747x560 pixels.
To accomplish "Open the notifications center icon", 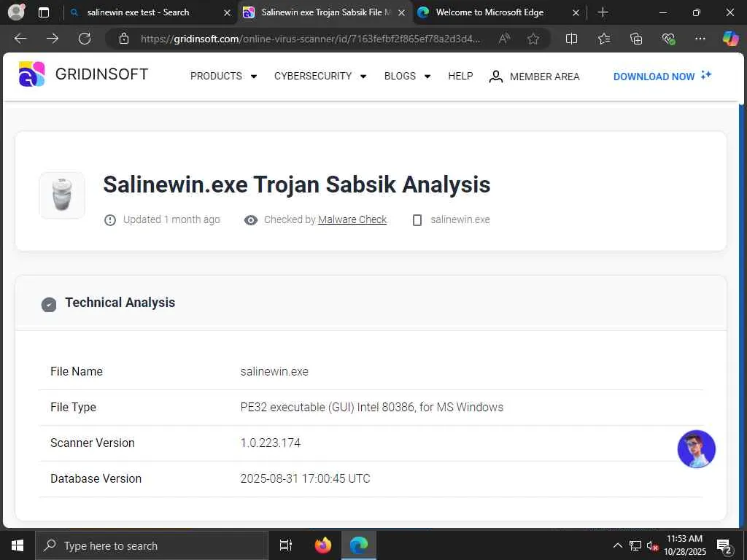I will pos(724,546).
